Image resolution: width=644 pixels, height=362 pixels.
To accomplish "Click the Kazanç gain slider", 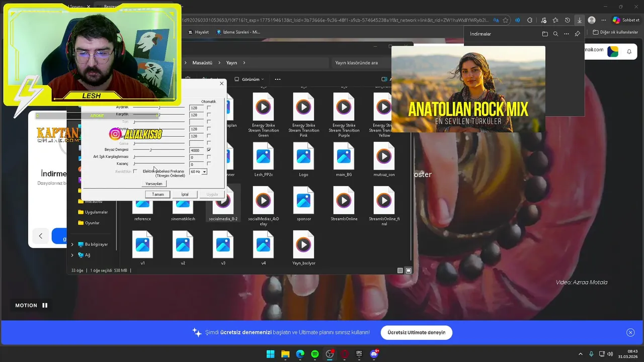I will click(x=159, y=164).
